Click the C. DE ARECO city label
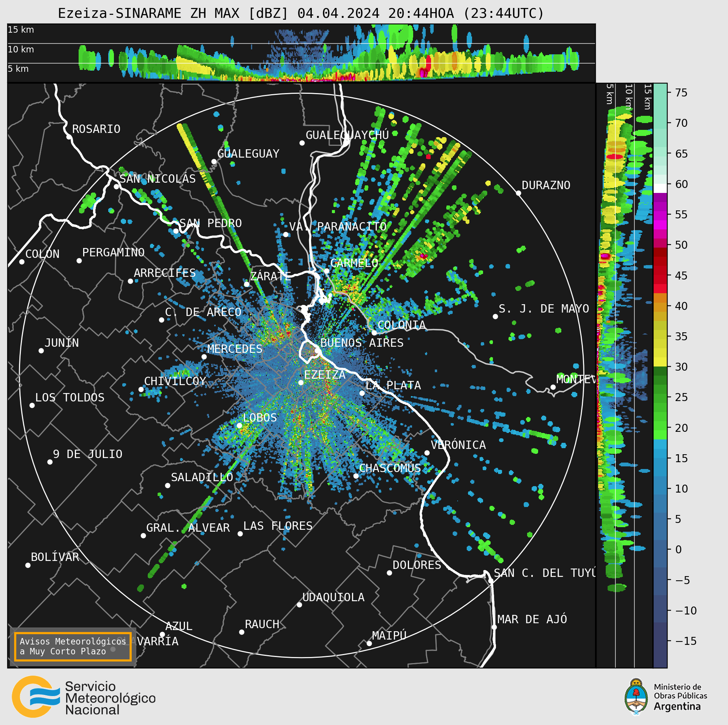Viewport: 728px width, 725px height. pos(203,312)
